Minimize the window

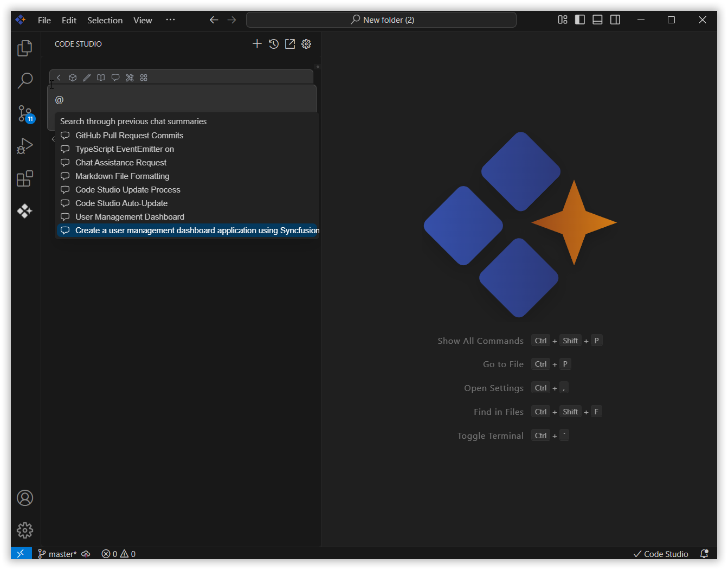(x=641, y=20)
